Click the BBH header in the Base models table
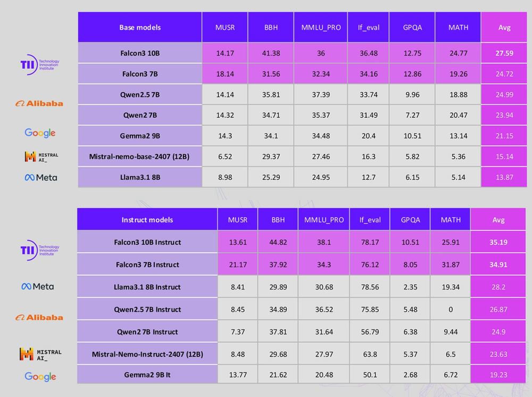532x397 pixels. [271, 28]
